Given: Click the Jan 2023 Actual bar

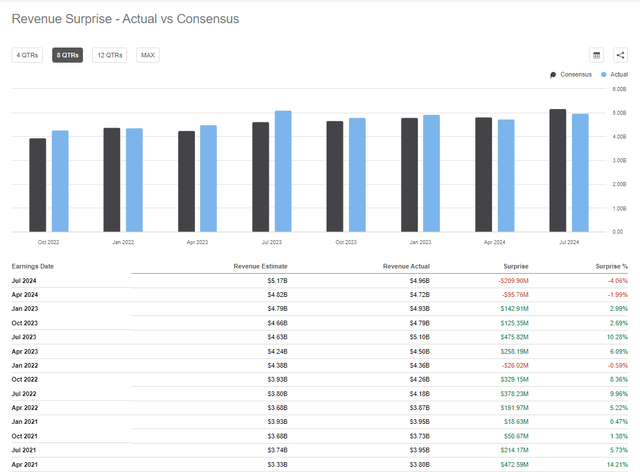Looking at the screenshot, I should point(431,173).
